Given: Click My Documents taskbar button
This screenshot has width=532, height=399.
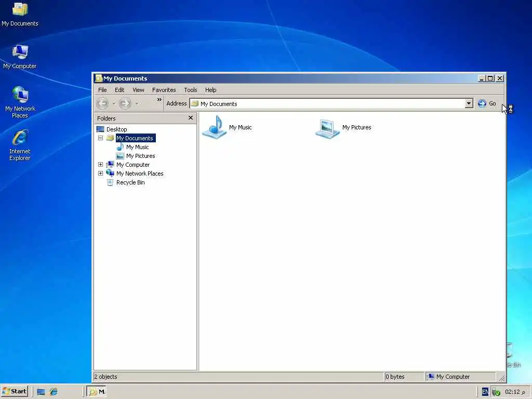Looking at the screenshot, I should tap(97, 392).
